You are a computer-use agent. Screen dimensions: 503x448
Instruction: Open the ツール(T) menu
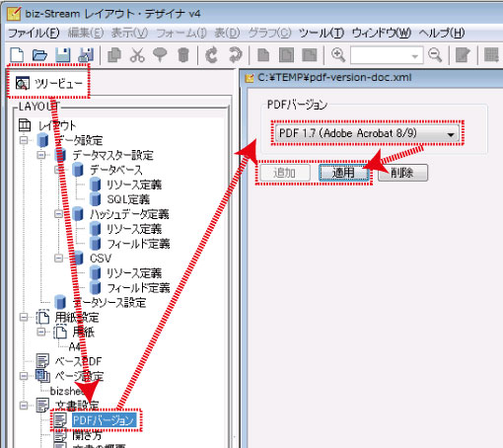tap(322, 33)
